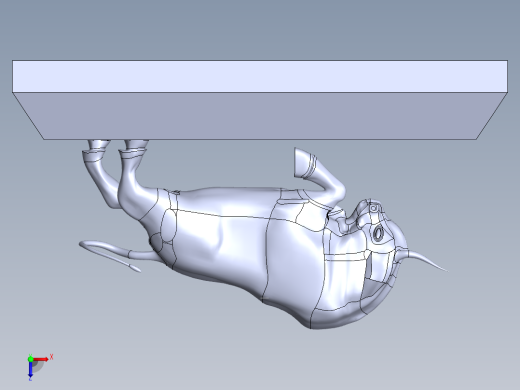Click the green Y origin dot of triad
Viewport: 520px width, 390px height.
[x=31, y=359]
